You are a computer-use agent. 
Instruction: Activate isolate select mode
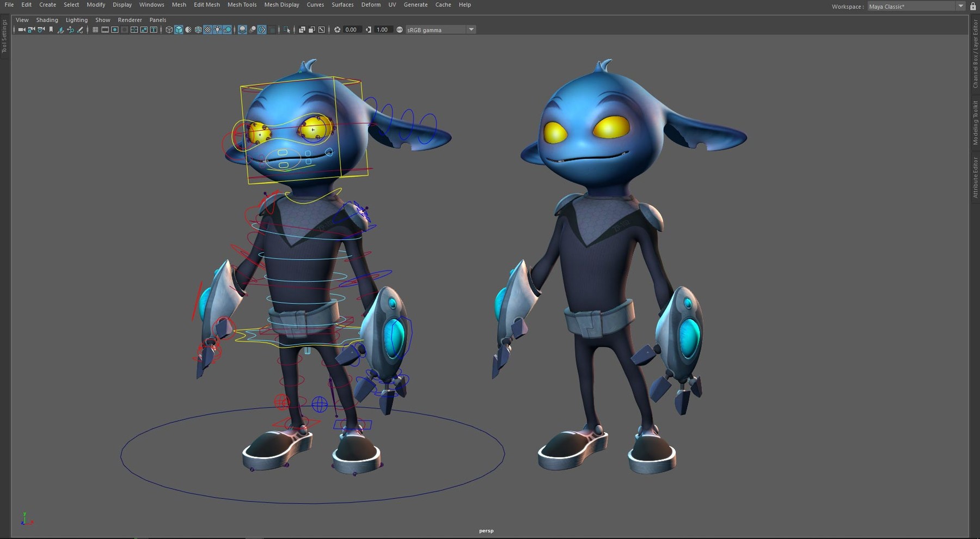pyautogui.click(x=287, y=29)
